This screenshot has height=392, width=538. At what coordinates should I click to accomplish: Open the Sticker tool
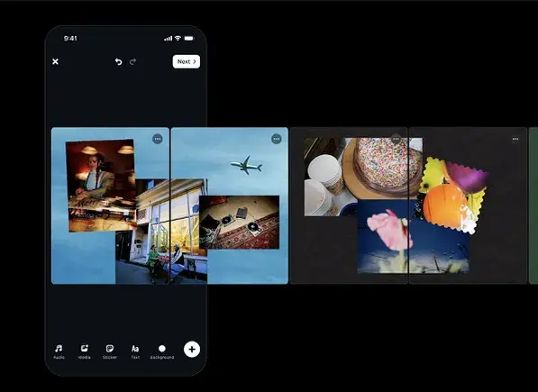pyautogui.click(x=110, y=351)
